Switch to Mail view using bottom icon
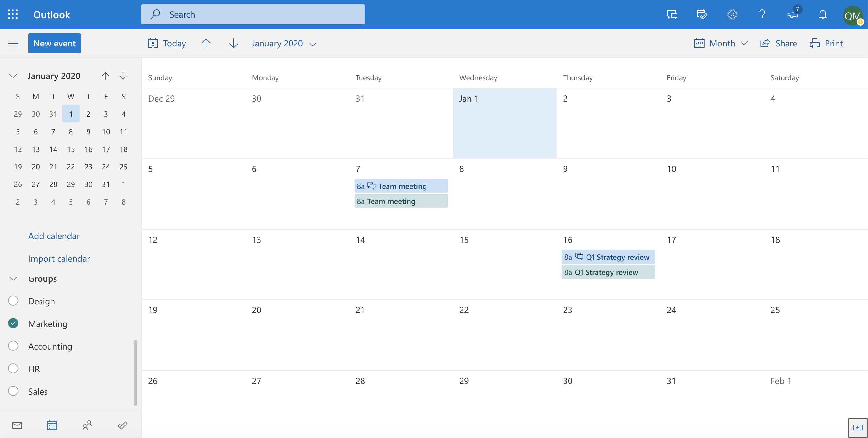Screen dimensions: 868x438 pyautogui.click(x=17, y=425)
